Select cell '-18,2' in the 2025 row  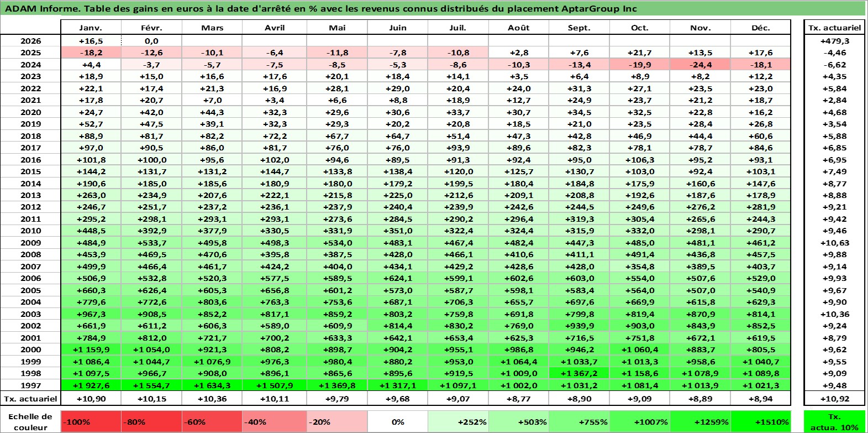[x=91, y=53]
